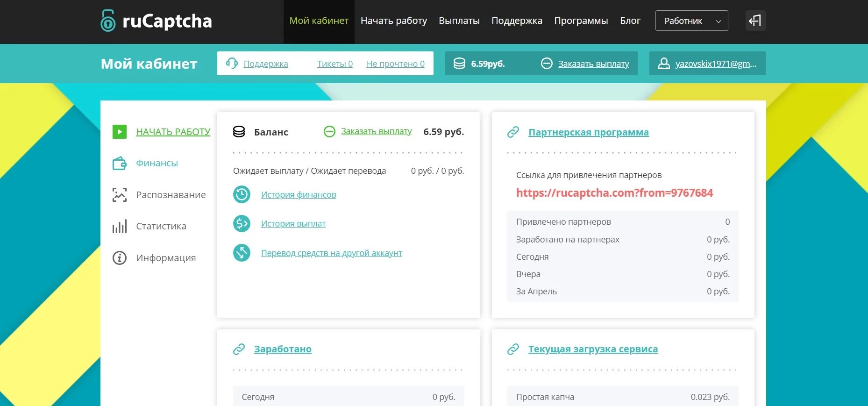Click the headset support icon

tap(232, 64)
